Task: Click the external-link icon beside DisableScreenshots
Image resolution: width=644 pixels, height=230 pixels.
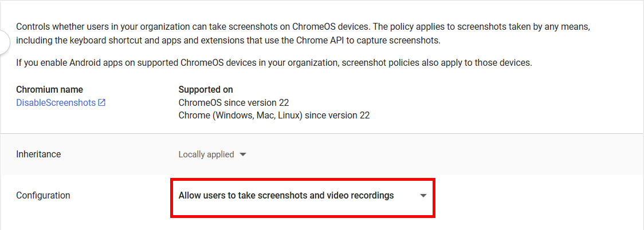Action: [x=102, y=102]
